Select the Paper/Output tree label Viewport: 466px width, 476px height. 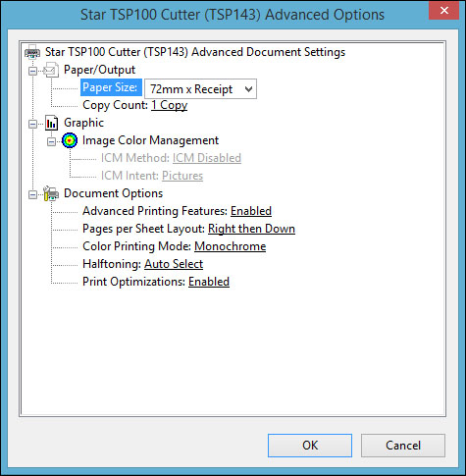[x=99, y=70]
